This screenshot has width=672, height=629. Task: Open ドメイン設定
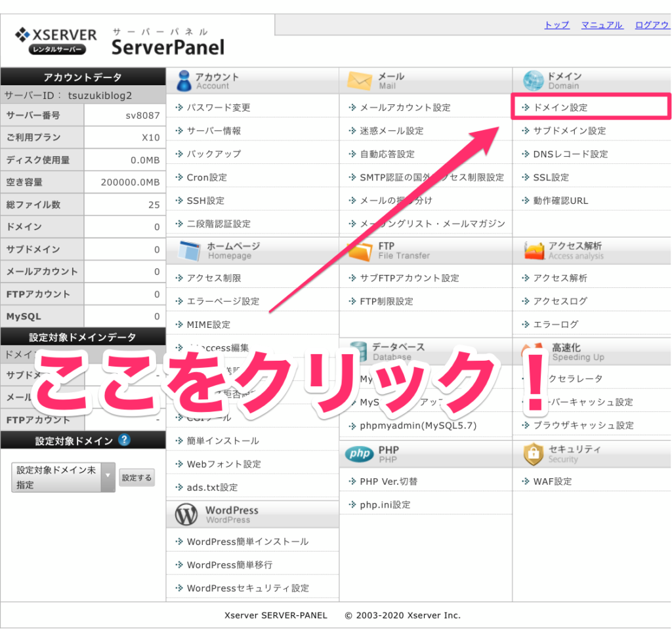560,107
